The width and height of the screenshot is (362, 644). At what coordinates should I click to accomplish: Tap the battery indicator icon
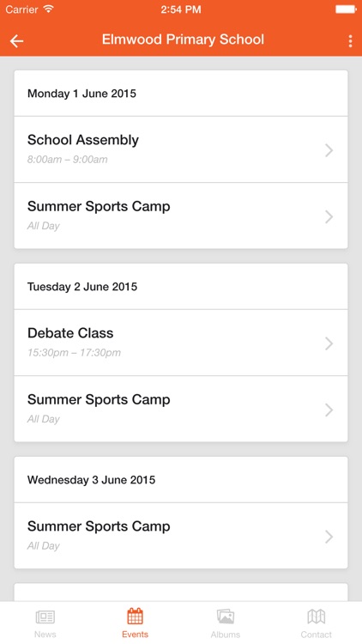346,9
